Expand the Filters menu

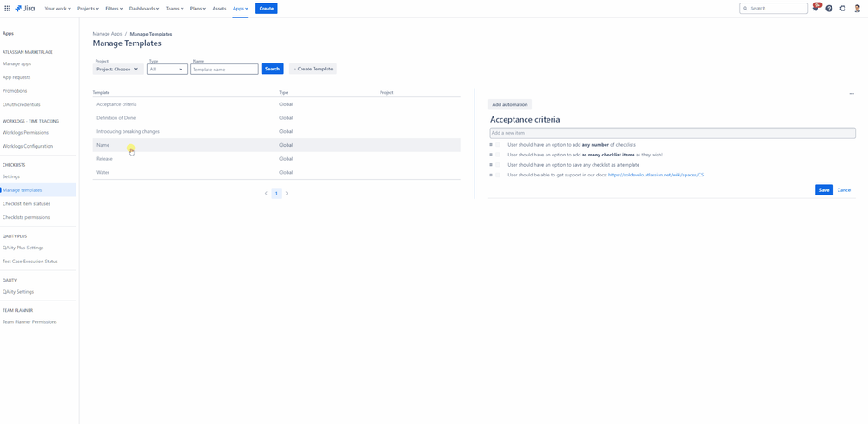[114, 9]
